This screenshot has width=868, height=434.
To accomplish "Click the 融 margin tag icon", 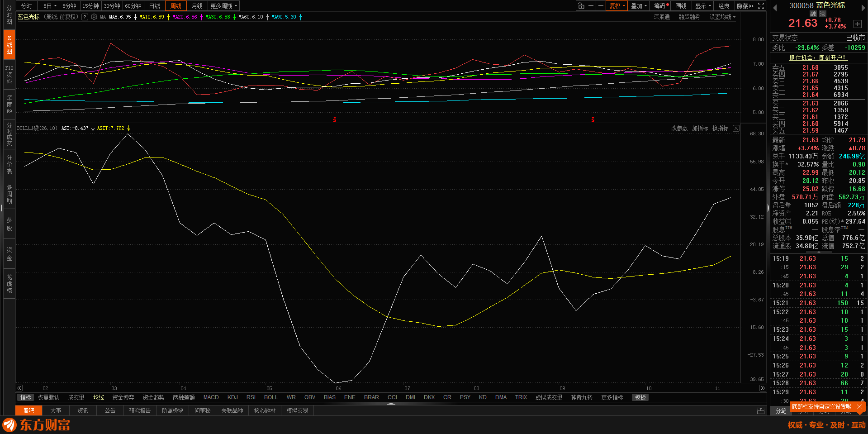I will 813,14.
